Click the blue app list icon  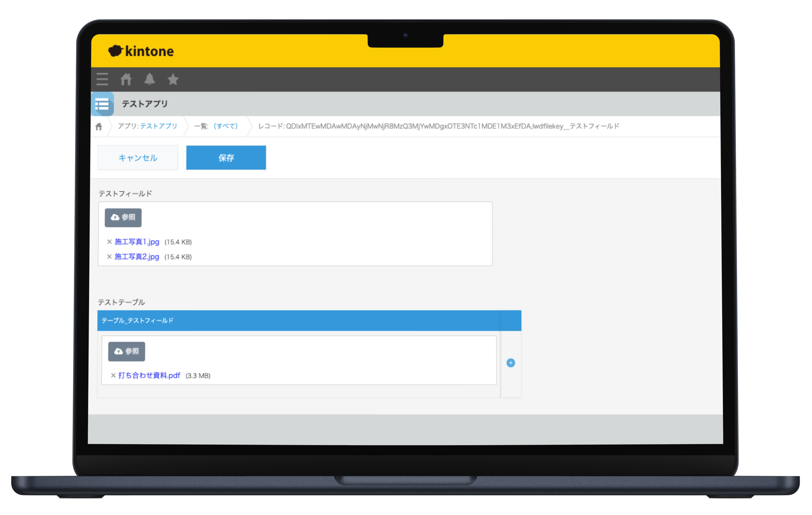102,104
